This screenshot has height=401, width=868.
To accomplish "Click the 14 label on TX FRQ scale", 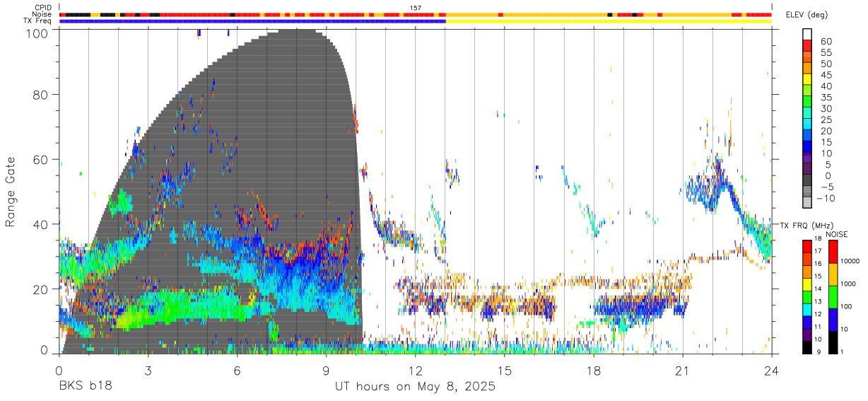I will click(819, 289).
